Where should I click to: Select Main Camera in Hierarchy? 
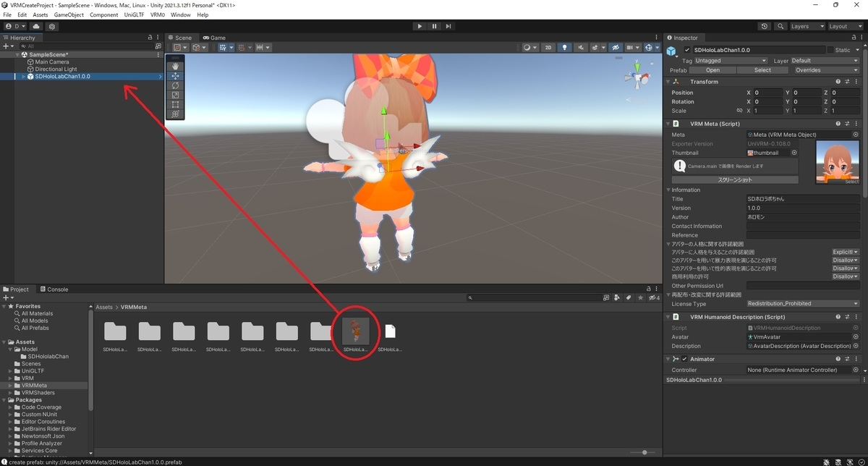pos(52,62)
